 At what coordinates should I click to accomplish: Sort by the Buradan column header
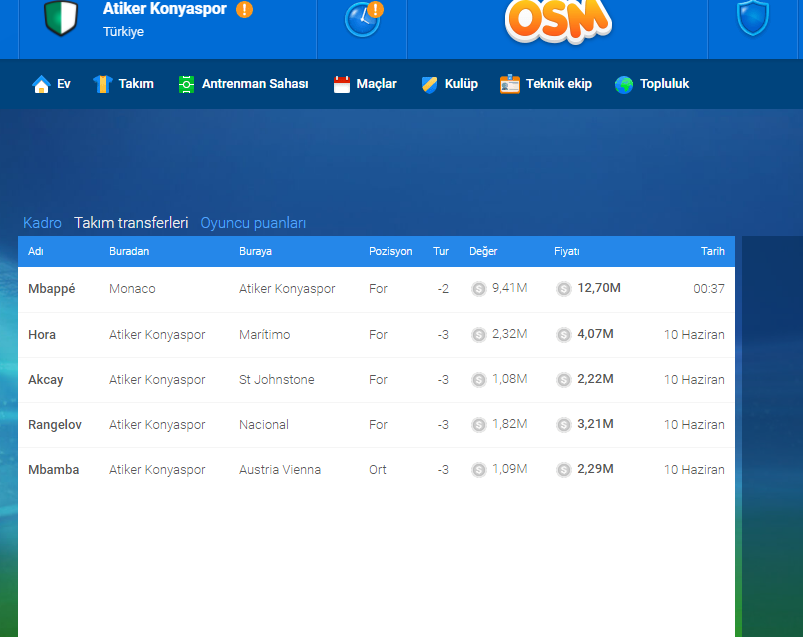129,251
